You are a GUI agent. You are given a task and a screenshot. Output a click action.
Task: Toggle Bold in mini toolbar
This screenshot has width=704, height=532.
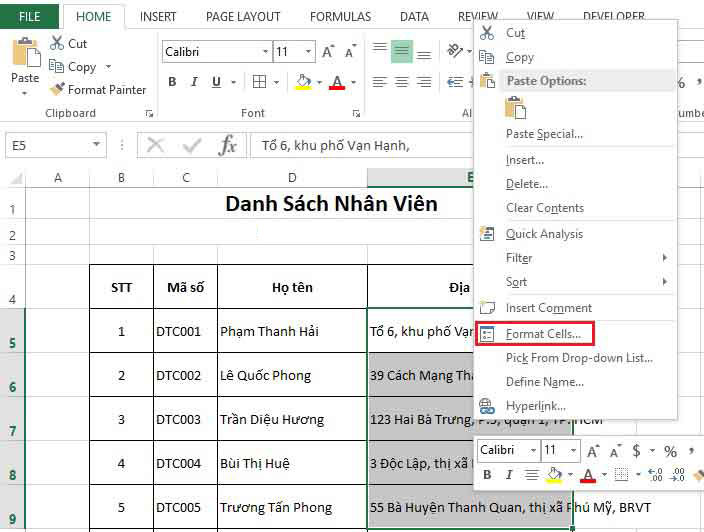pos(487,475)
